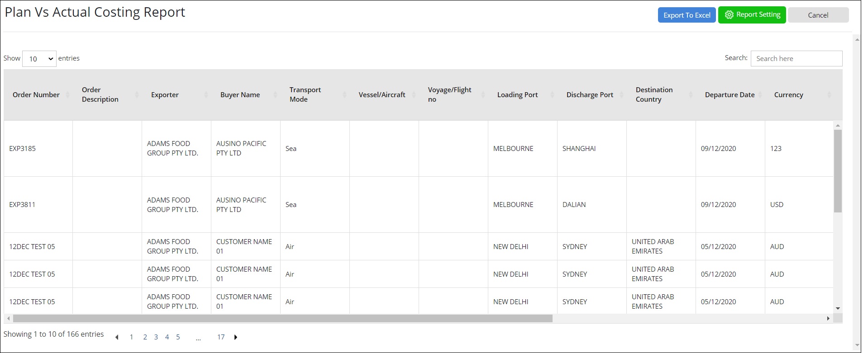Sort by Destination Country column arrows
This screenshot has height=353, width=868.
691,94
